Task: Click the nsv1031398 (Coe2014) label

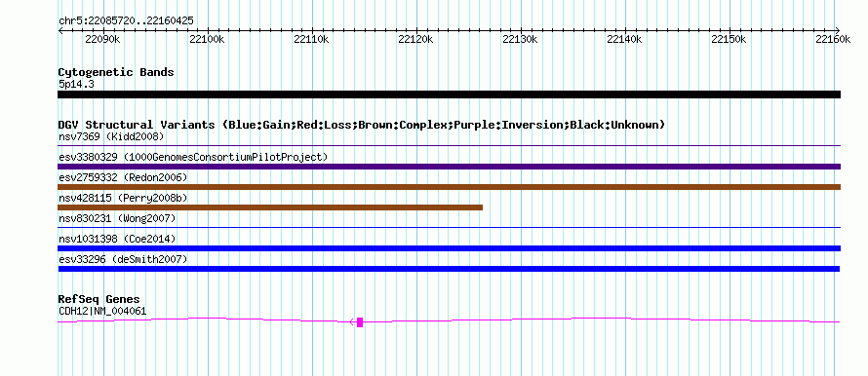Action: [x=117, y=239]
